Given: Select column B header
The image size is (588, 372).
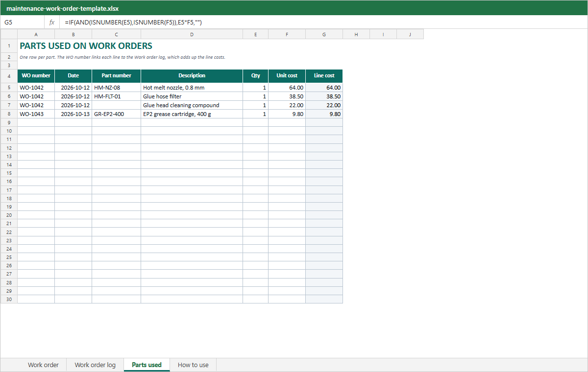Looking at the screenshot, I should click(x=73, y=34).
